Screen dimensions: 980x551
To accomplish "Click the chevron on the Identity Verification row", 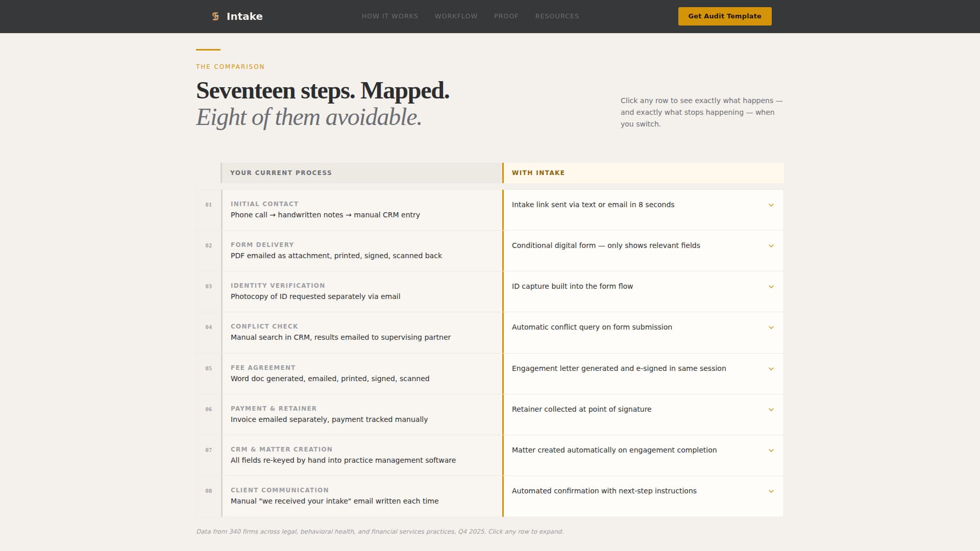I will (771, 287).
